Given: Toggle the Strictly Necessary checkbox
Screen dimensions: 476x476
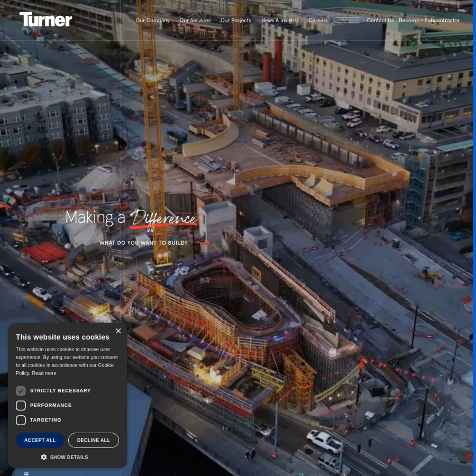Looking at the screenshot, I should point(21,391).
